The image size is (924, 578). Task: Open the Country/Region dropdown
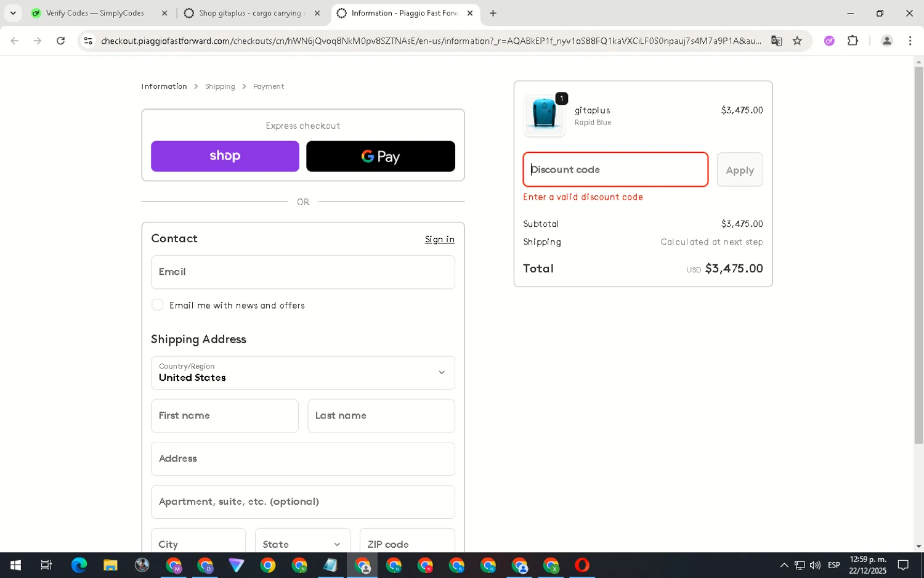point(303,373)
